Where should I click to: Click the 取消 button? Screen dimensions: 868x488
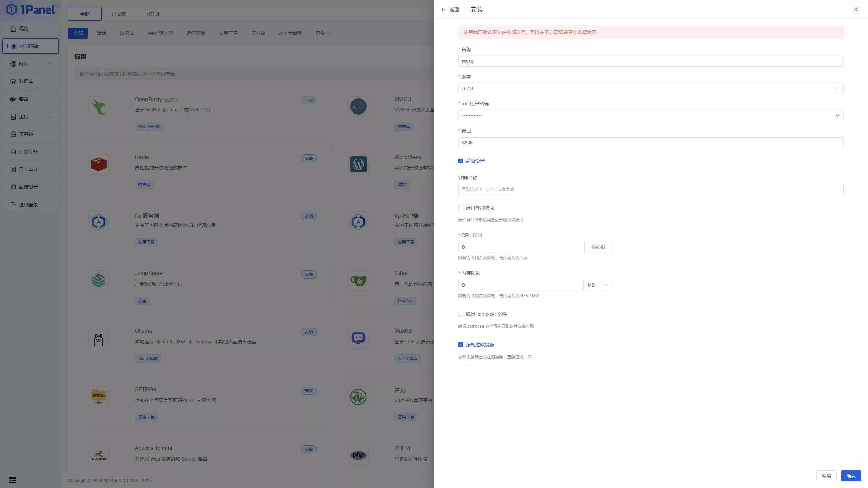click(826, 476)
